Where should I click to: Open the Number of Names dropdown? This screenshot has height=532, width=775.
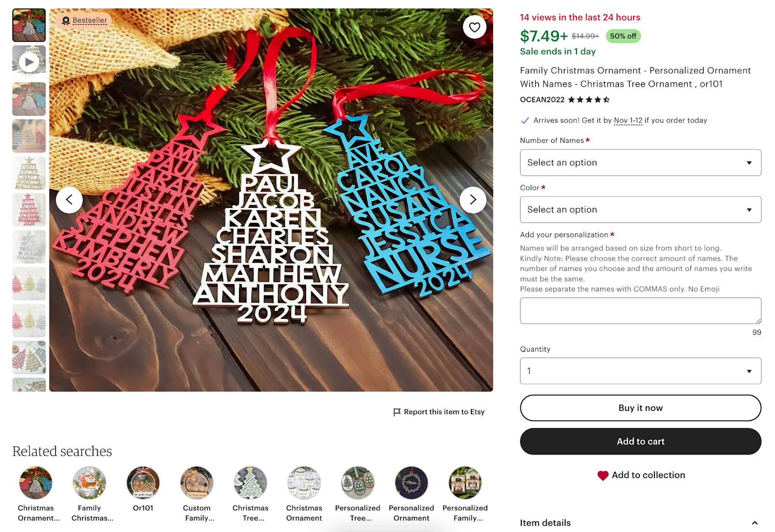point(640,162)
